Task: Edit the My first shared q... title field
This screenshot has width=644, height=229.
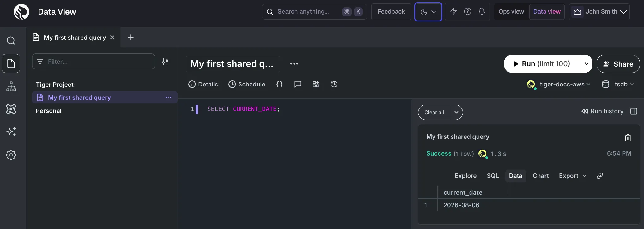Action: [x=233, y=64]
